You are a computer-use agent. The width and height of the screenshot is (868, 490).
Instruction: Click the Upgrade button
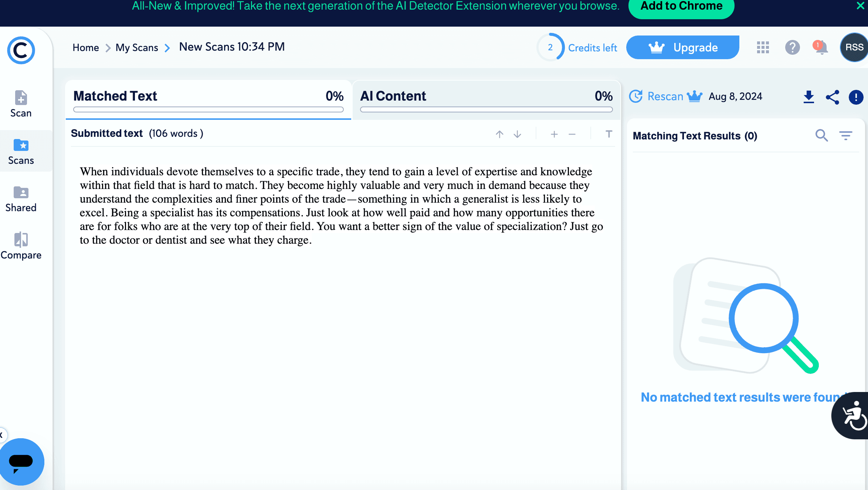point(682,47)
